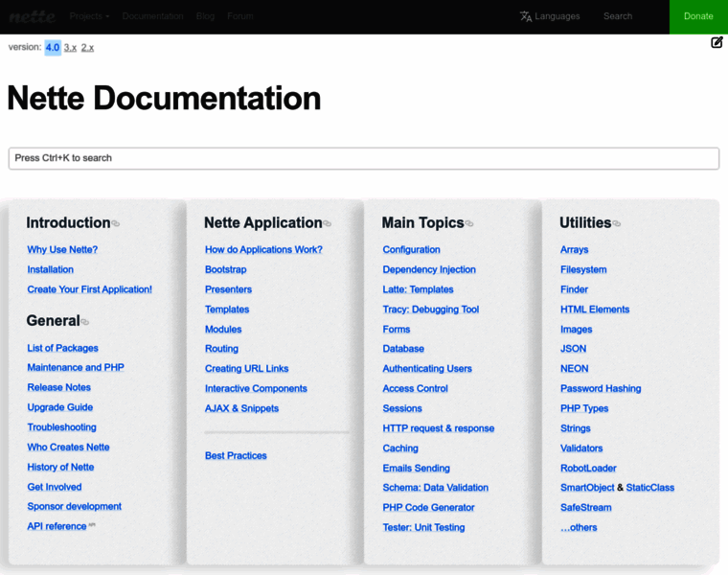Open Maintenance and PHP
Screen dimensions: 728x575
click(76, 367)
